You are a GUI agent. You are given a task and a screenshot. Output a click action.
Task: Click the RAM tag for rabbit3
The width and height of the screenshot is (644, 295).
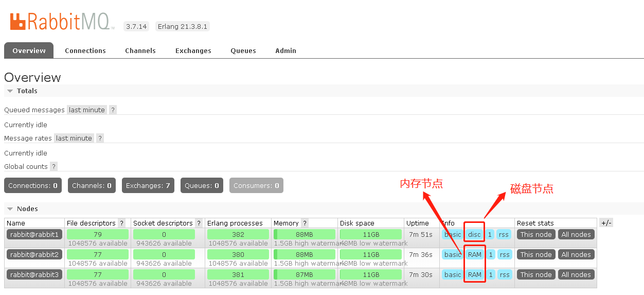475,274
